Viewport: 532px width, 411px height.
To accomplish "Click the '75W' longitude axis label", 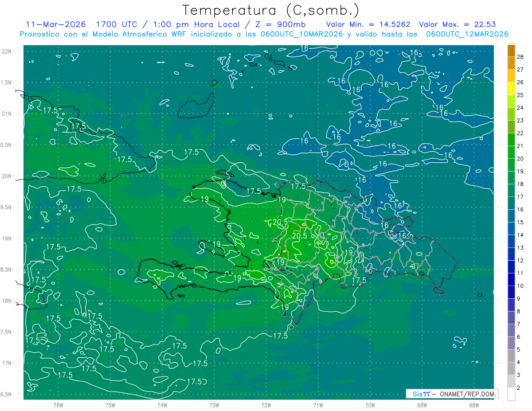I will [110, 405].
